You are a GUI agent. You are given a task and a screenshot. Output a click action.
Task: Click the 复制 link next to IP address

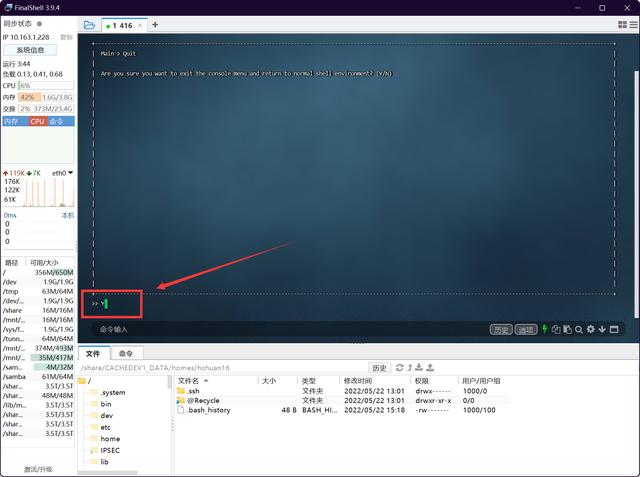click(67, 37)
